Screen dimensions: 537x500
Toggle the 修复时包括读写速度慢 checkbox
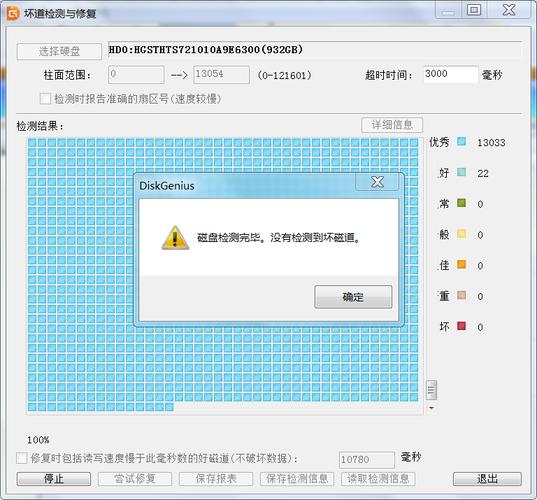(22, 458)
